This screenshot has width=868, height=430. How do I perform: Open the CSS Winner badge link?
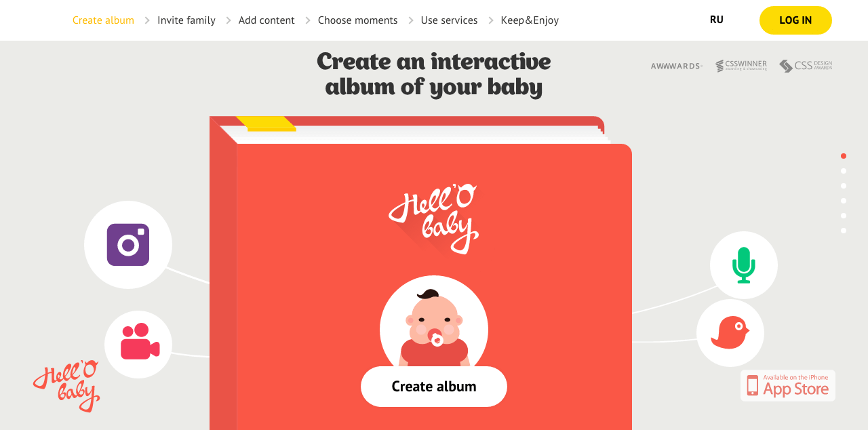coord(741,66)
